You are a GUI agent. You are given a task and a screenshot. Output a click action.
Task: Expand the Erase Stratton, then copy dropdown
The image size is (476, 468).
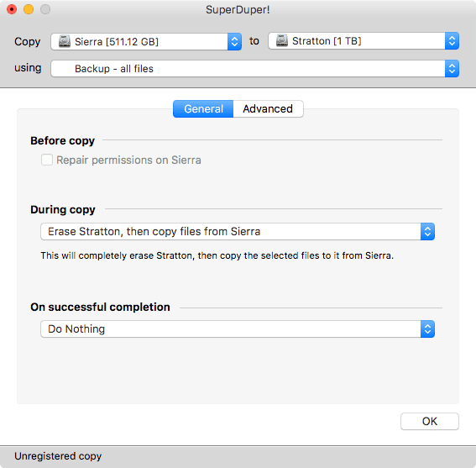pyautogui.click(x=238, y=232)
